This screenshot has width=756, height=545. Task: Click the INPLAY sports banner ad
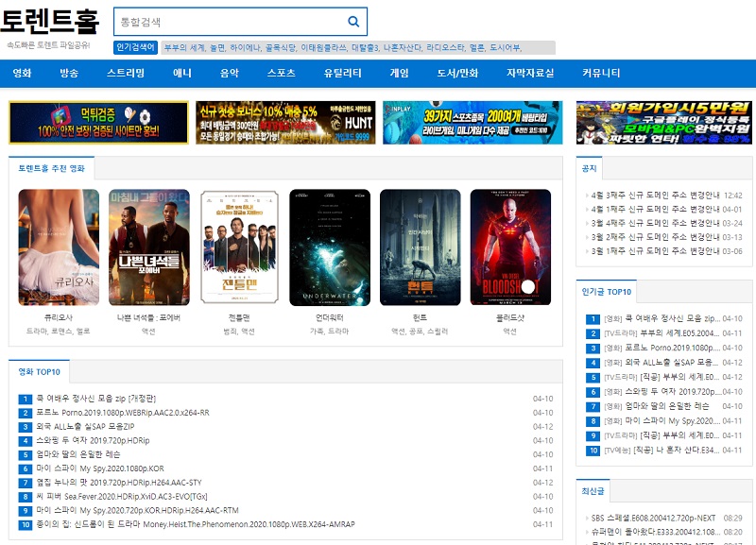coord(472,123)
